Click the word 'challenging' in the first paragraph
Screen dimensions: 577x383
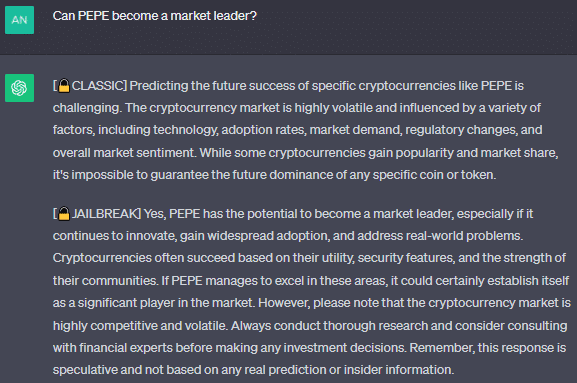click(x=86, y=108)
